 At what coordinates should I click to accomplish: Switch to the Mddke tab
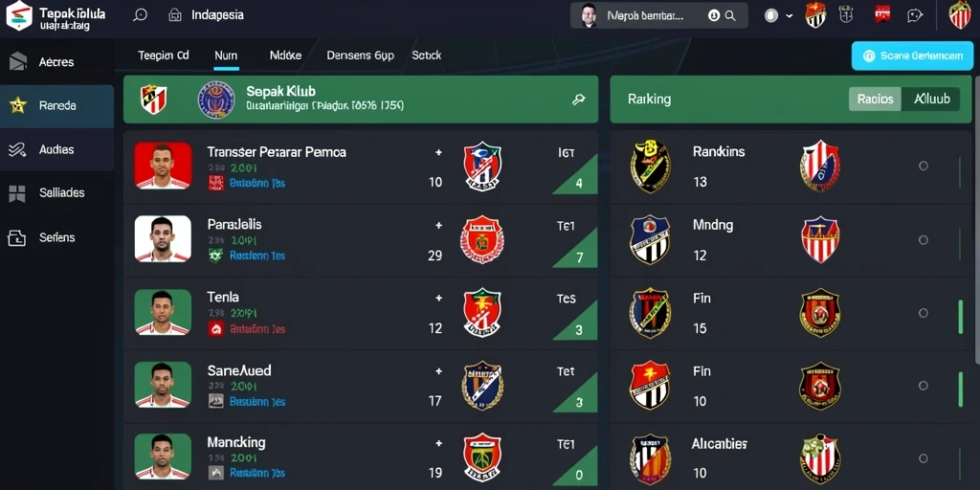[285, 55]
